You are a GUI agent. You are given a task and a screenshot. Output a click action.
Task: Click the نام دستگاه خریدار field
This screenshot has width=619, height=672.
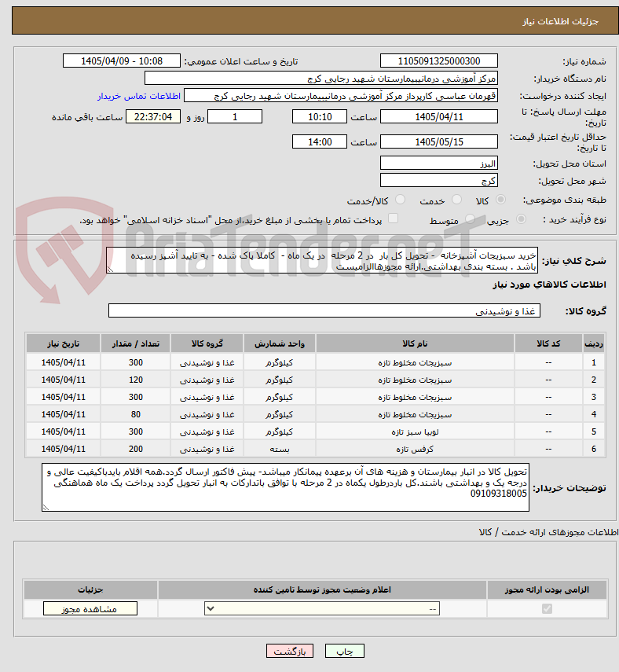tap(321, 79)
